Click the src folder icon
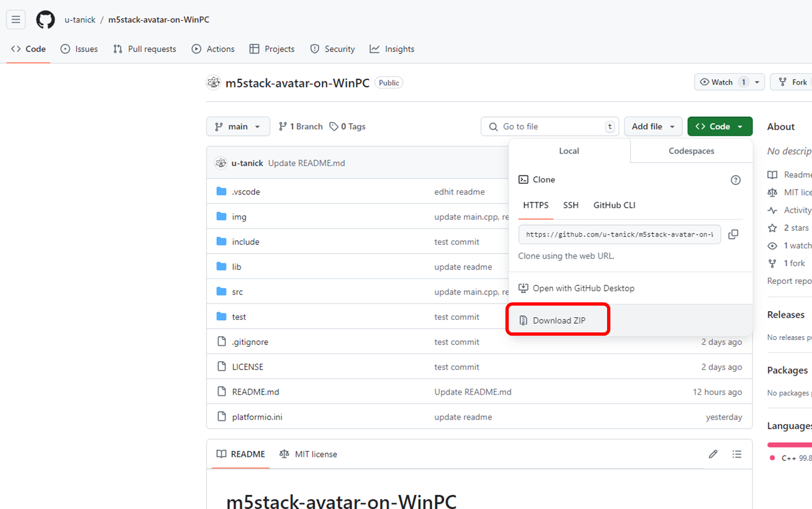The width and height of the screenshot is (812, 509). [221, 291]
